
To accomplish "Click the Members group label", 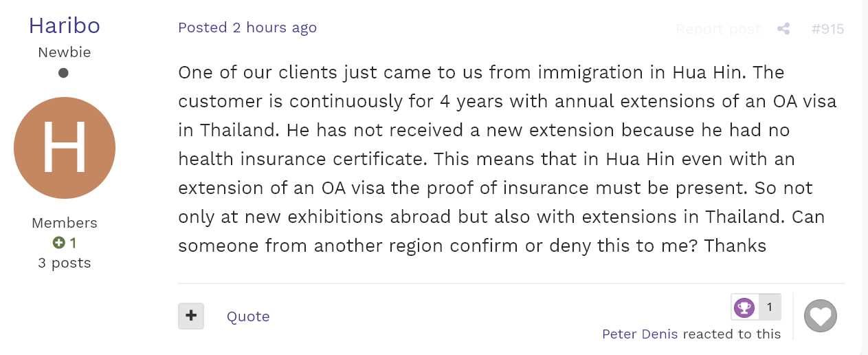I will 65,223.
